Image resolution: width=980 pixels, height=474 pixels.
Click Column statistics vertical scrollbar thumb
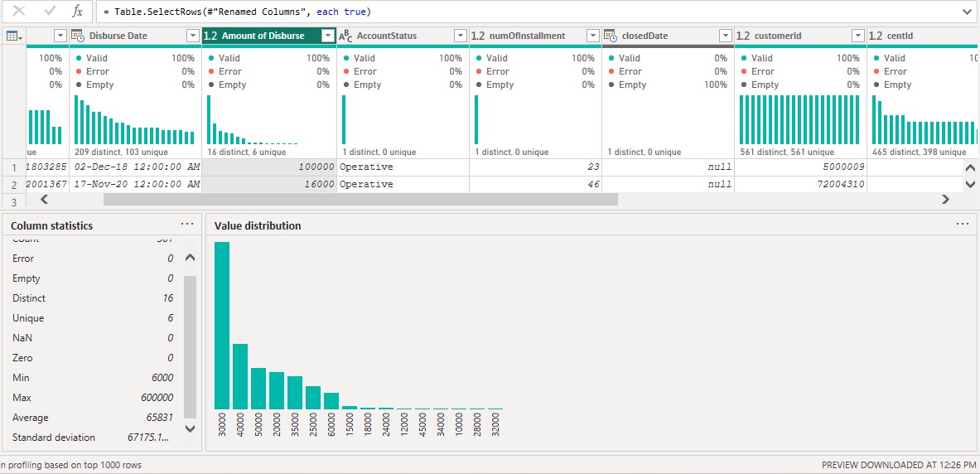(190, 347)
